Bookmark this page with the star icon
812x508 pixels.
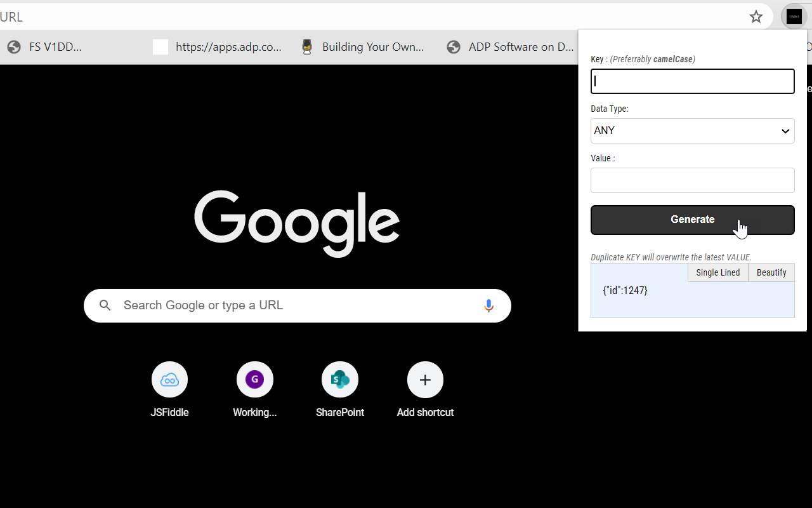tap(756, 17)
